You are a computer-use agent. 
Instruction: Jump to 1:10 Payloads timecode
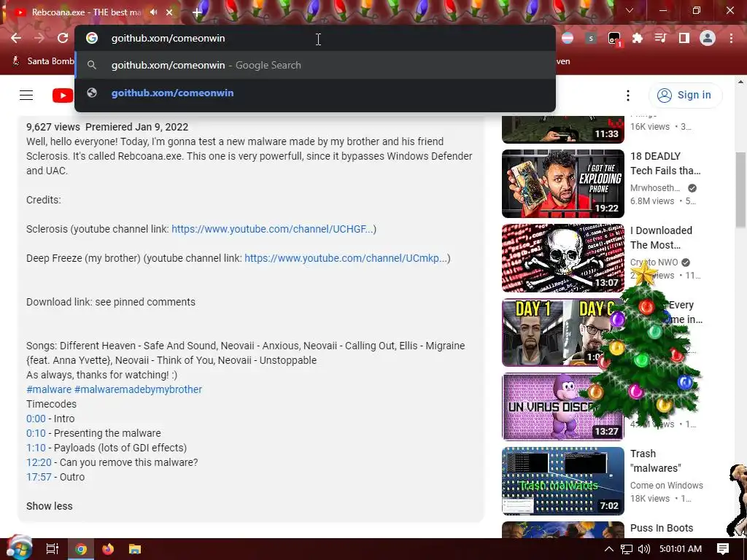[x=36, y=448]
